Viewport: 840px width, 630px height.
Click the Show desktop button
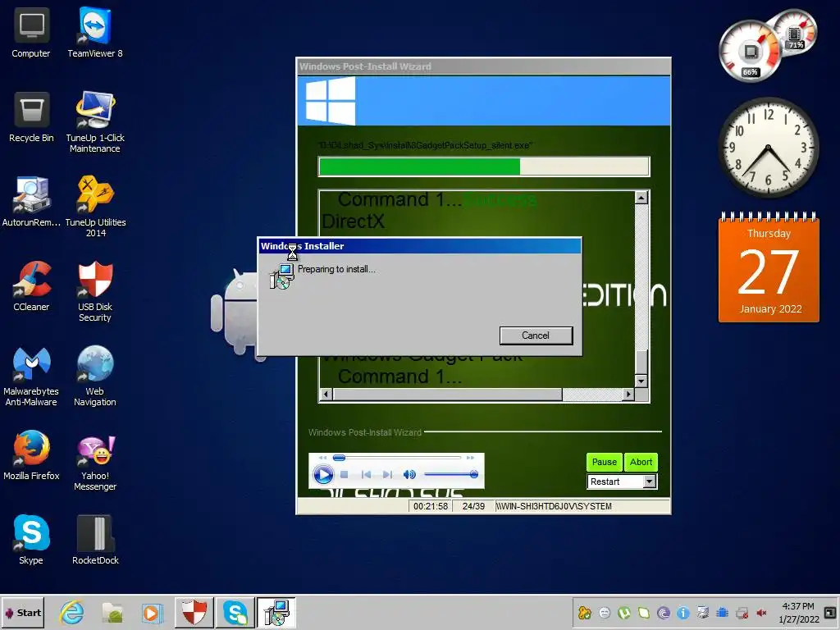830,612
